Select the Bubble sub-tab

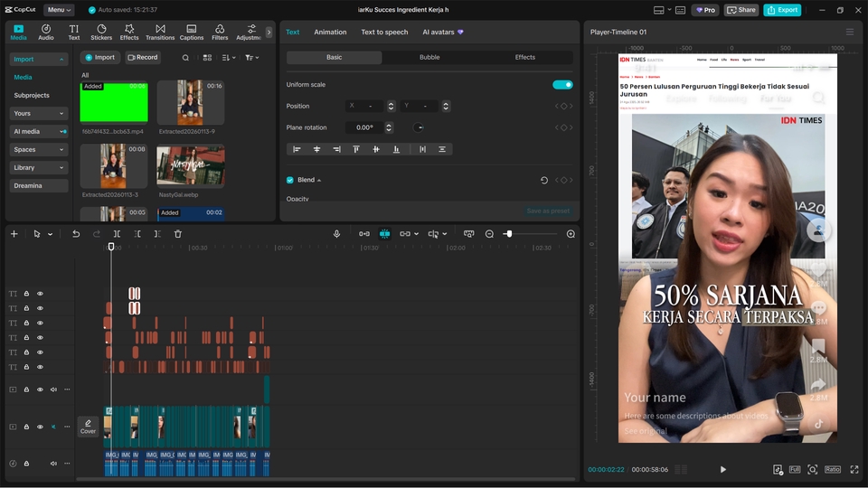click(x=429, y=57)
